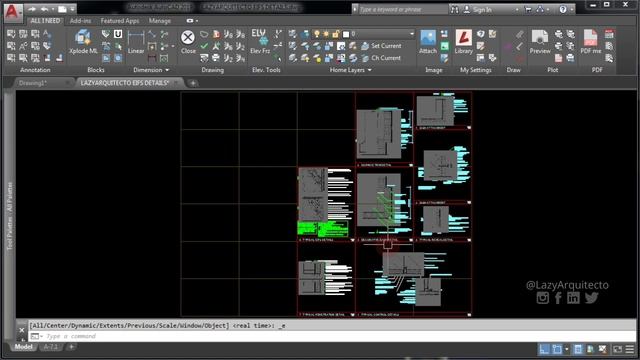
Task: Click the green image icon in Image panel
Action: tap(444, 46)
